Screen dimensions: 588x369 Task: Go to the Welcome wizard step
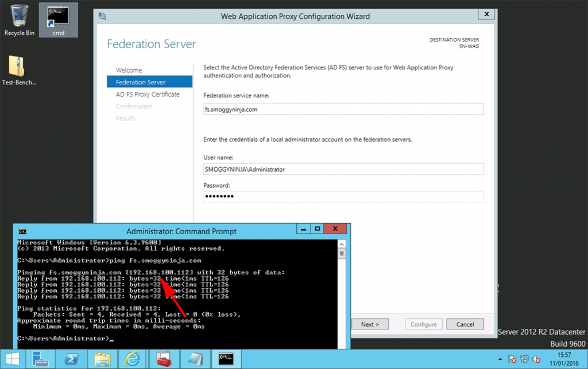pyautogui.click(x=129, y=70)
